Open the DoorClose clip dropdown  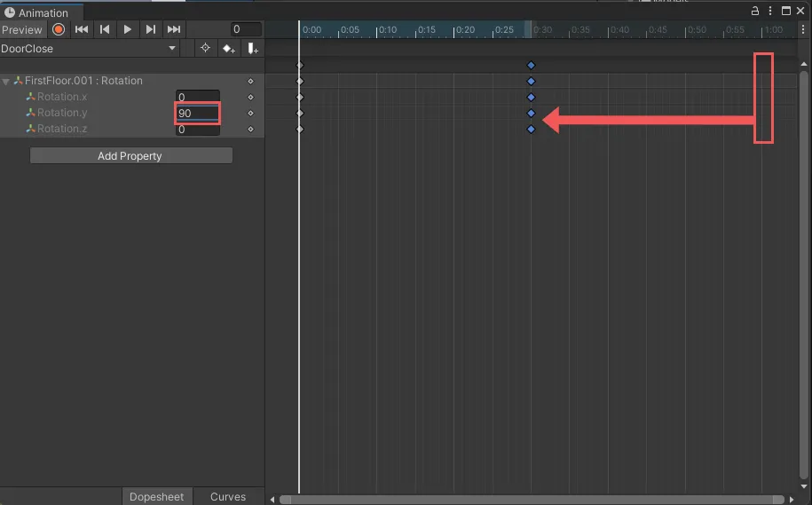coord(89,49)
